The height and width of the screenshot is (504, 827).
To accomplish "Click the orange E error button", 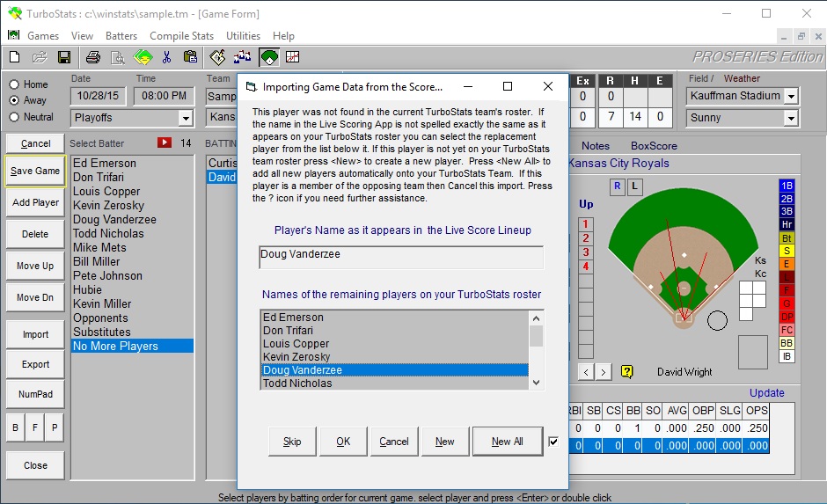I will [787, 264].
